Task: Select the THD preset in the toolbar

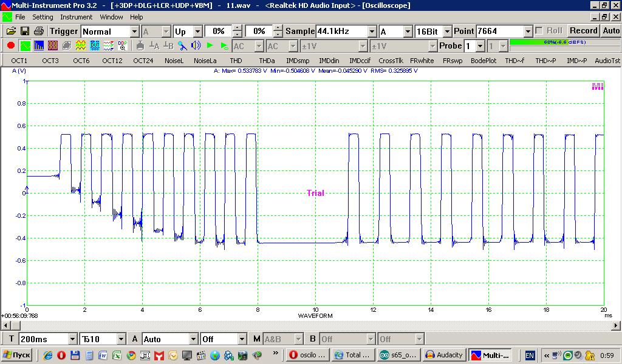Action: (x=236, y=61)
